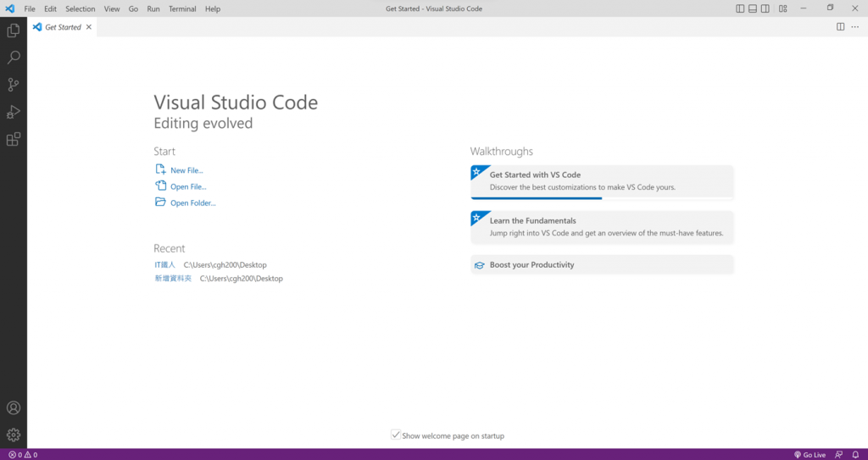Open the Run menu

[153, 8]
